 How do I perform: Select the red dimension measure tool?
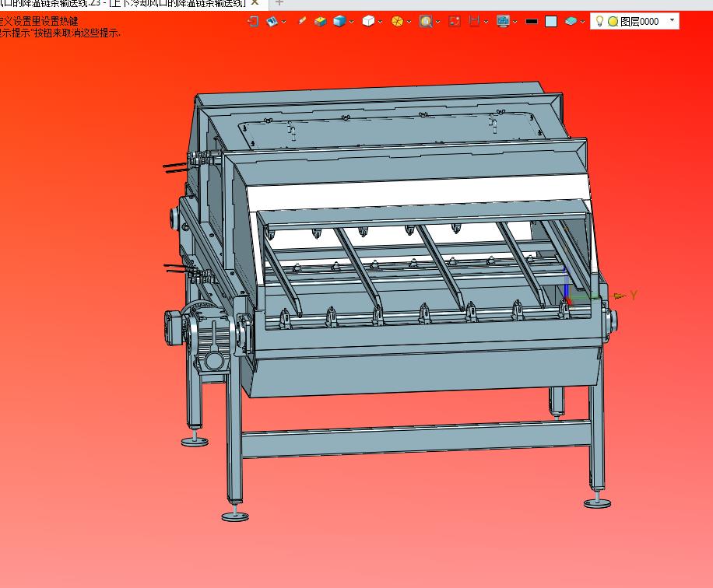[x=474, y=21]
